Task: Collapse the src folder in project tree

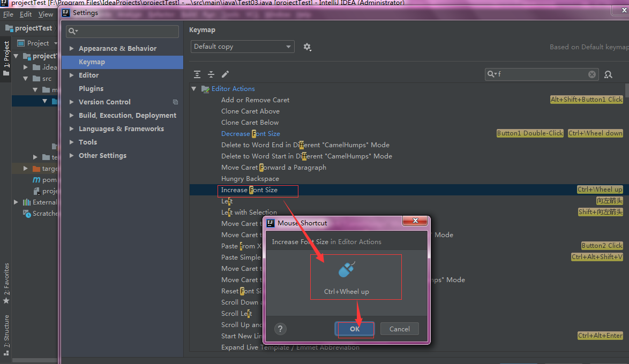Action: click(x=26, y=79)
